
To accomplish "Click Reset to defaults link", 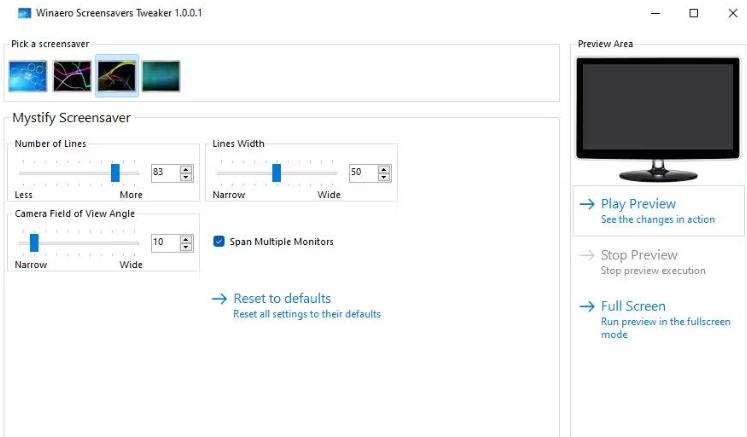I will tap(282, 298).
